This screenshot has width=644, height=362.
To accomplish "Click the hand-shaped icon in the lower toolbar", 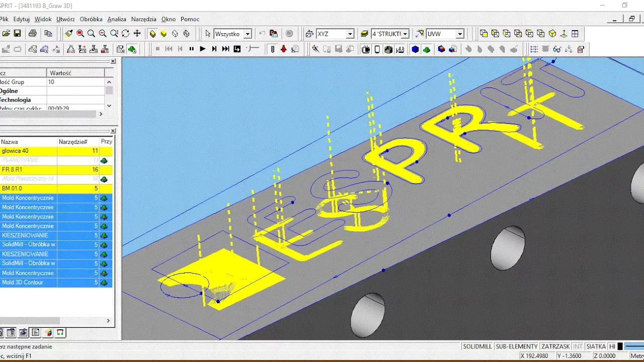I will tap(366, 49).
